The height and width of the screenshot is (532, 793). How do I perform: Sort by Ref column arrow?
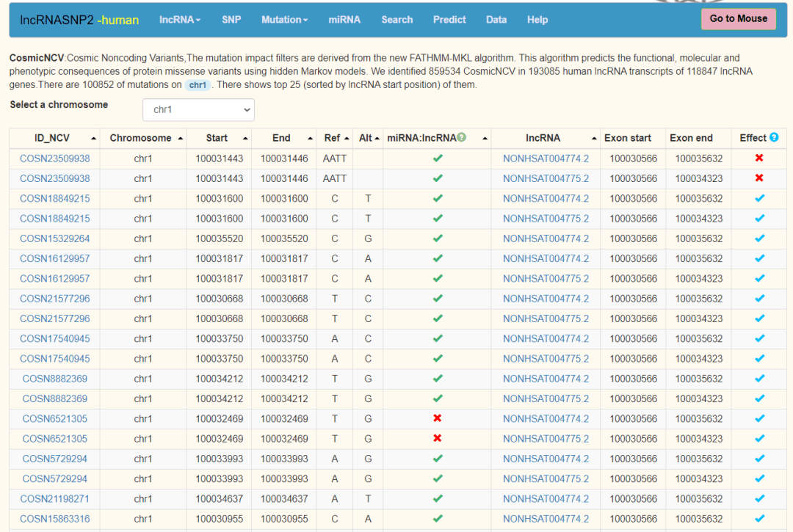pyautogui.click(x=347, y=139)
